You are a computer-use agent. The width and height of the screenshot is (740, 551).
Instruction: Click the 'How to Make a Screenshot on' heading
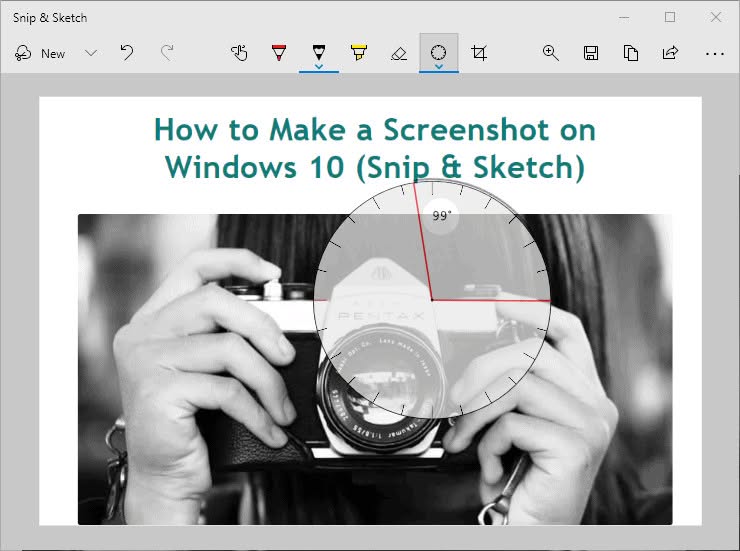pyautogui.click(x=375, y=130)
